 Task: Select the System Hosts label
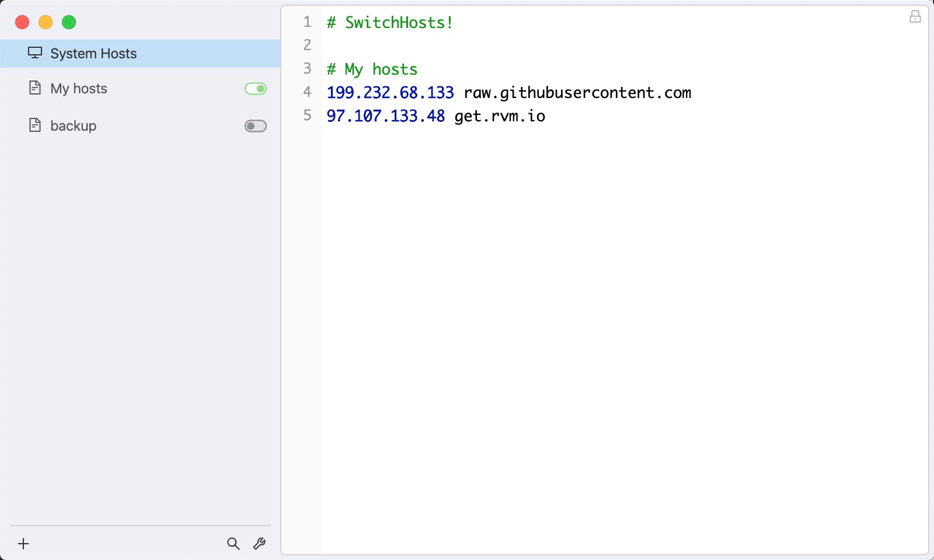click(93, 54)
